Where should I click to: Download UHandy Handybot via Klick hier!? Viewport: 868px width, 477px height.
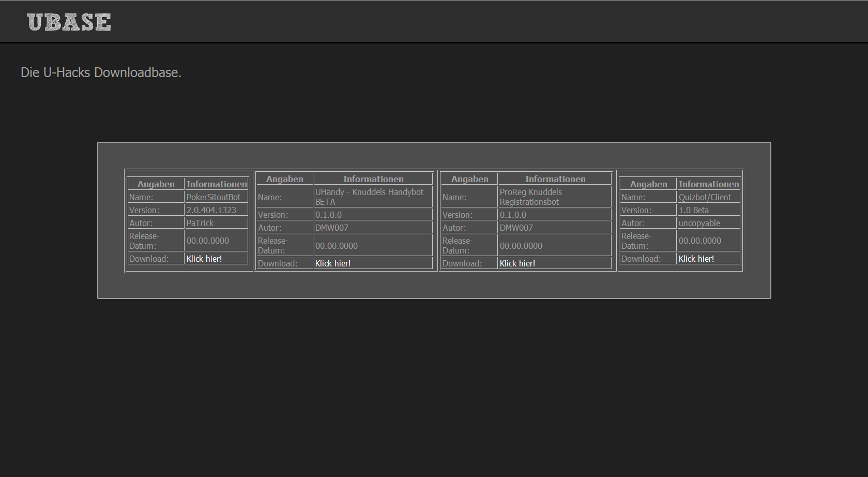coord(332,263)
